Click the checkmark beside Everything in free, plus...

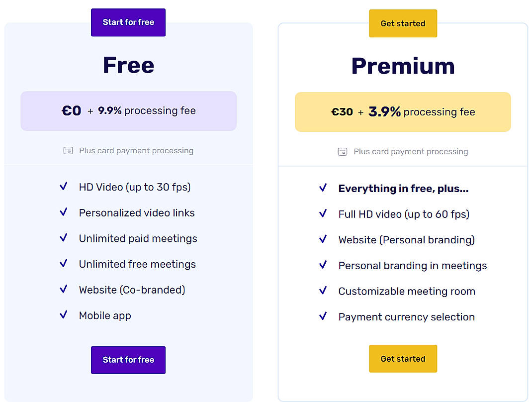pyautogui.click(x=324, y=188)
